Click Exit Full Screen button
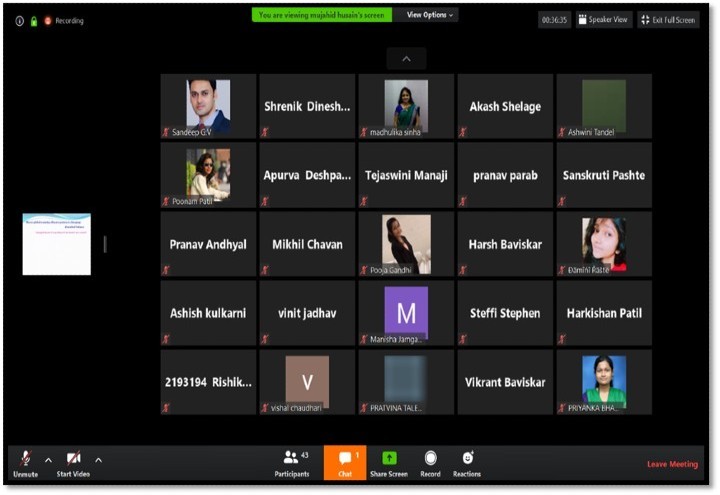The height and width of the screenshot is (495, 720). (667, 19)
